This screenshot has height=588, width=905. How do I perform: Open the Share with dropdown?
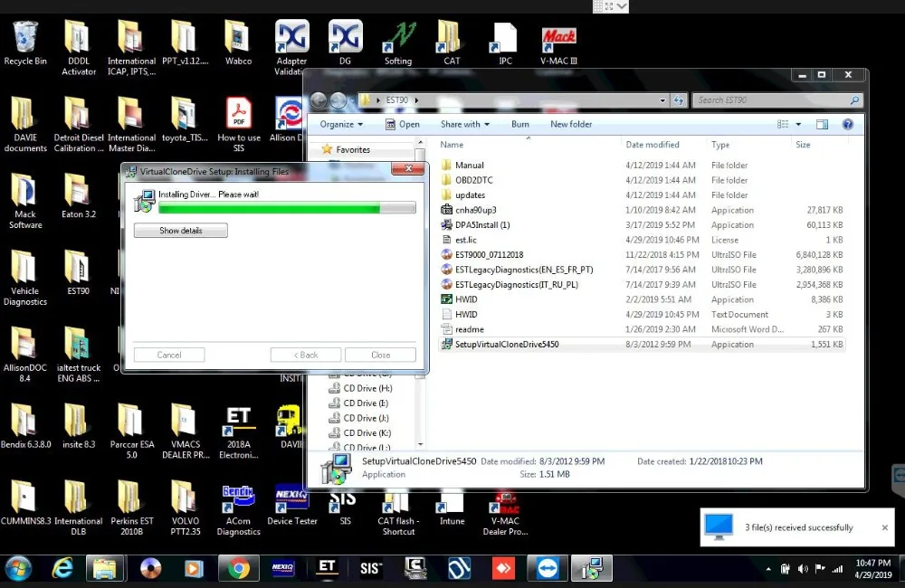pyautogui.click(x=465, y=124)
